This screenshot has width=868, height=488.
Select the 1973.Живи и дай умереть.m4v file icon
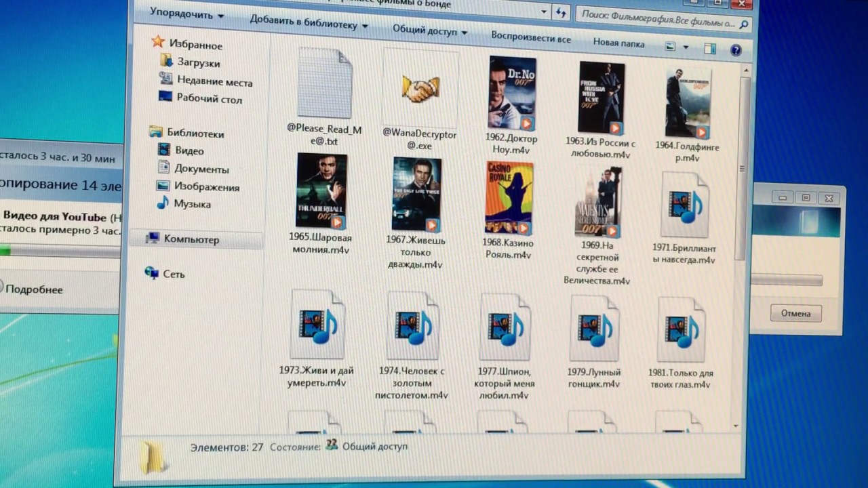click(318, 325)
